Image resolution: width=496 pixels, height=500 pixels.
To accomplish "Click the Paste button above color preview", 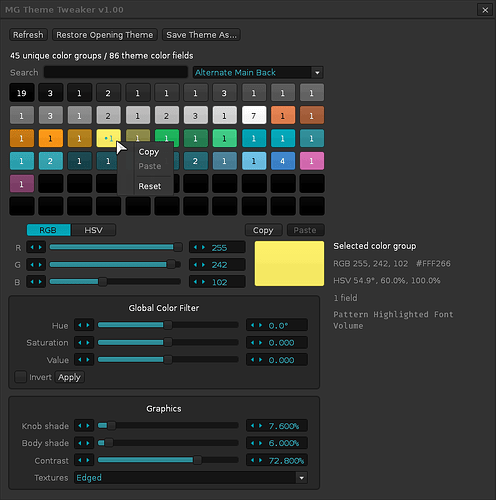I will [305, 230].
